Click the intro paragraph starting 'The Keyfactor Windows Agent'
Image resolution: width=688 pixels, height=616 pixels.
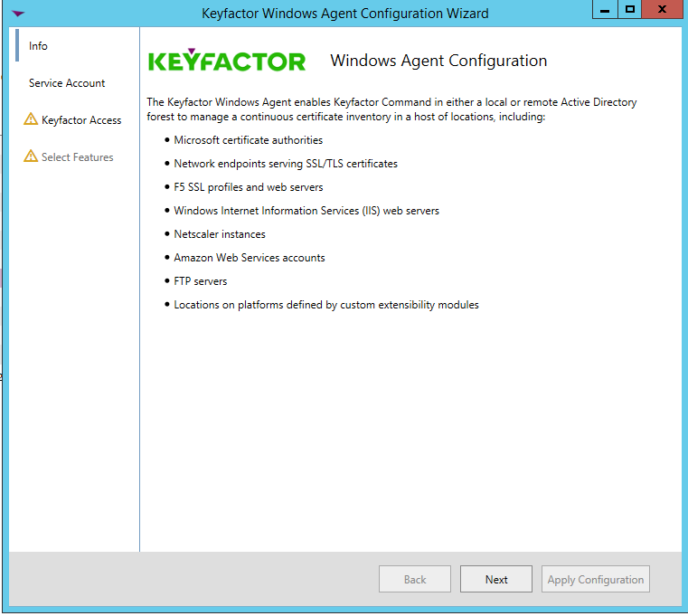[x=391, y=109]
